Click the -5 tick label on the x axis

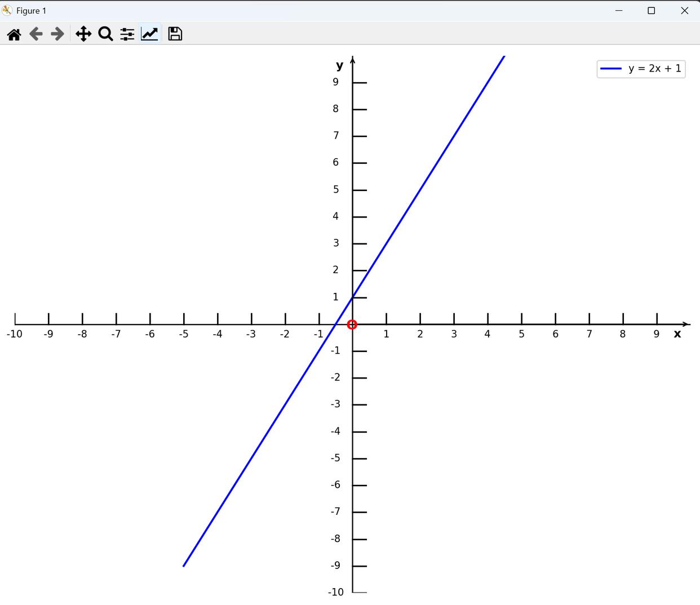point(184,334)
